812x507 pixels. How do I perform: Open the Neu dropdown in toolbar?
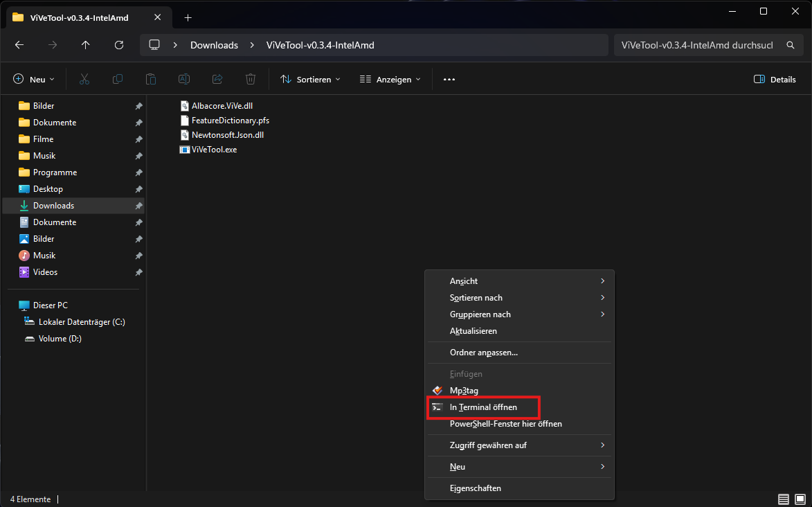point(34,80)
